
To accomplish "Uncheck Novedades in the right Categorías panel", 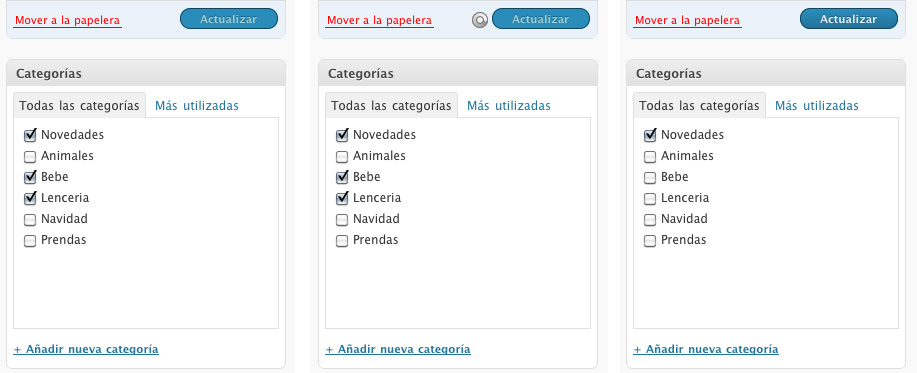I will [x=650, y=136].
